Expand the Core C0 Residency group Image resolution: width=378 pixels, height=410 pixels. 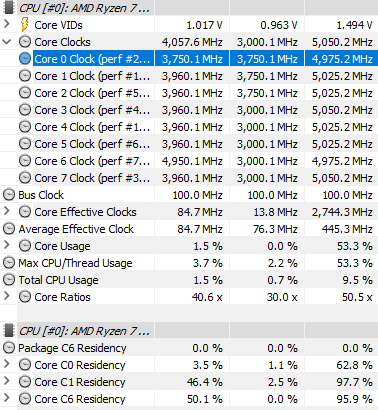coord(7,364)
